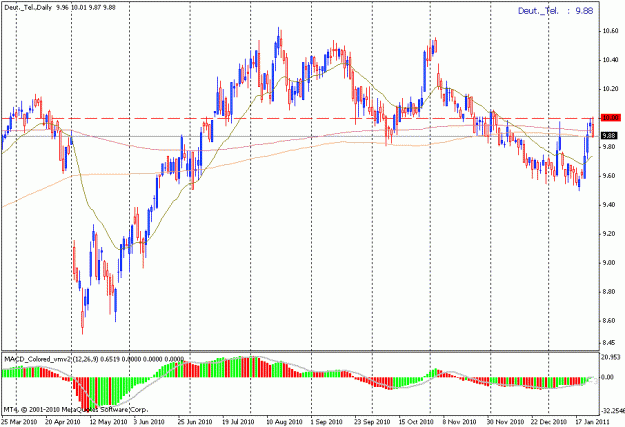This screenshot has height=427, width=625.
Task: Click the 8.45 price axis label
Action: [x=611, y=342]
